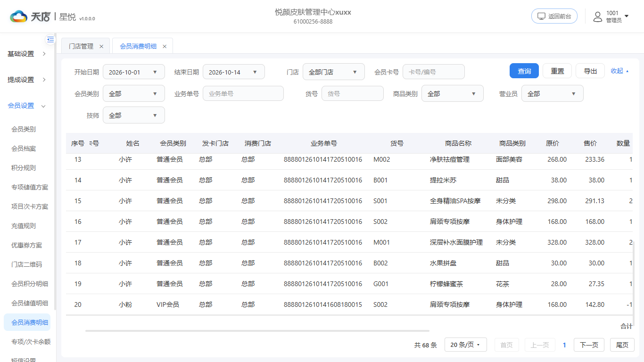The height and width of the screenshot is (362, 644).
Task: Click the monitor icon in 返回前台 button
Action: pos(542,16)
